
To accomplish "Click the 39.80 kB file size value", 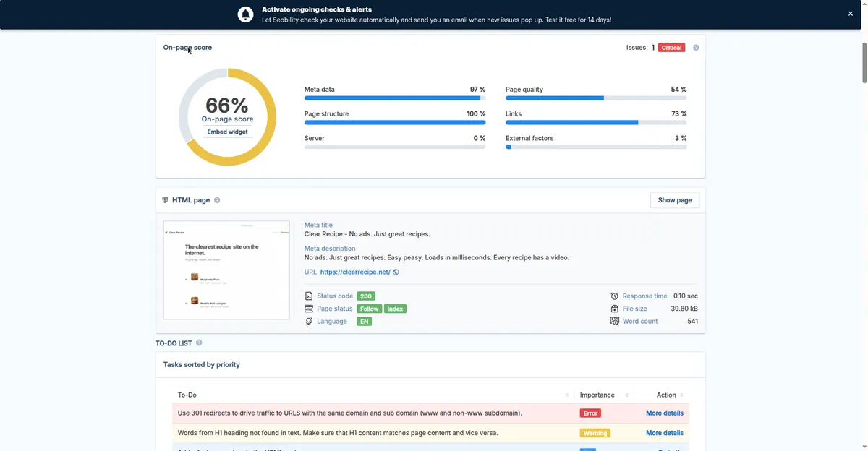I will pos(684,309).
